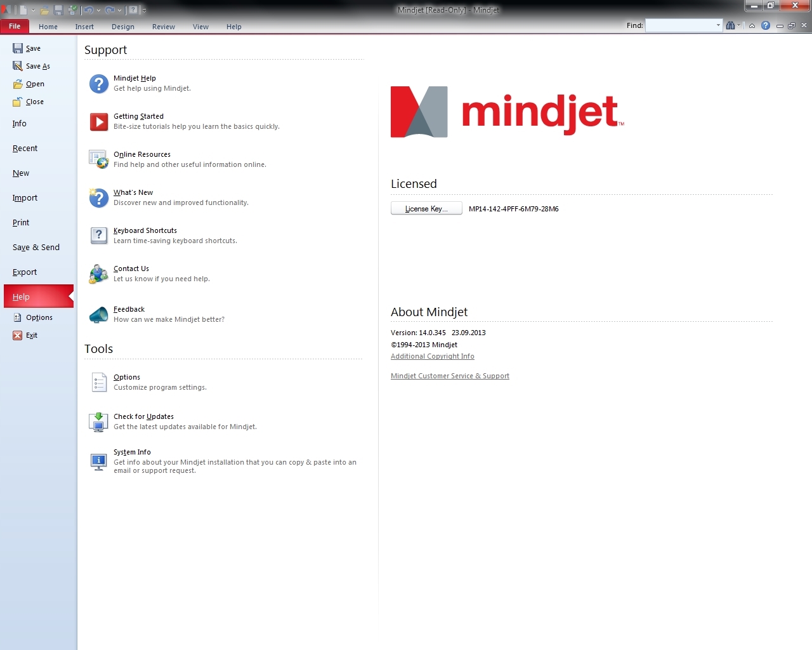The width and height of the screenshot is (812, 650).
Task: Switch to the Home tab
Action: click(48, 27)
